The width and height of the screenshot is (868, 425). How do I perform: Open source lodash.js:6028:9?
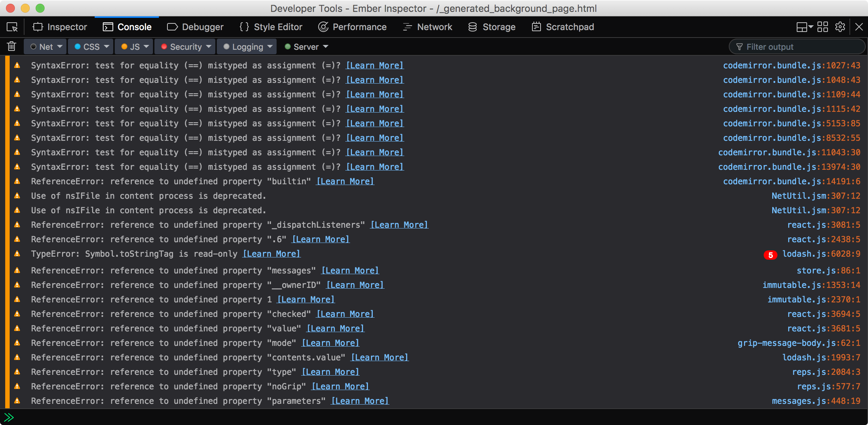coord(821,254)
